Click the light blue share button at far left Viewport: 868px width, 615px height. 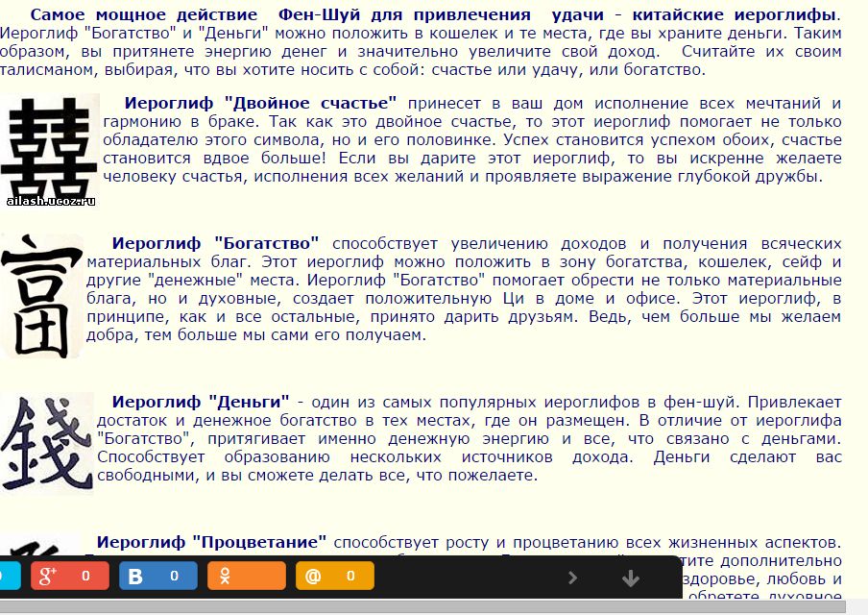click(8, 576)
